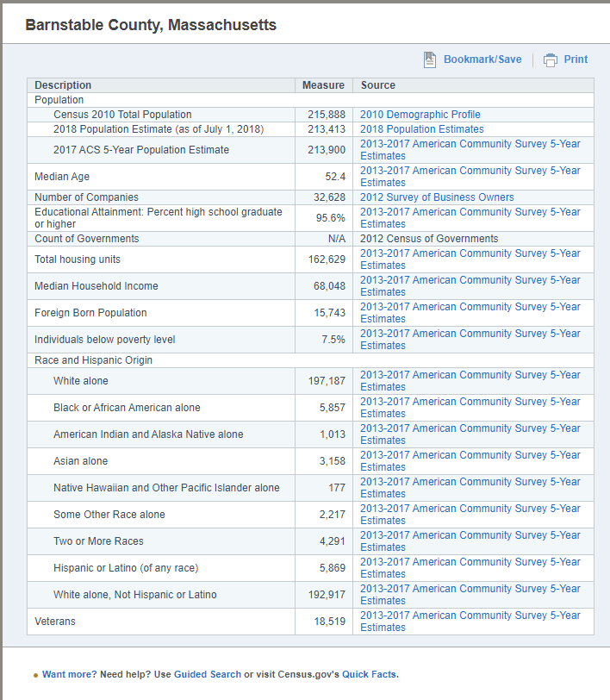Open ACS source link for Native Hawaiian row
Screen dimensions: 610x700
point(470,488)
